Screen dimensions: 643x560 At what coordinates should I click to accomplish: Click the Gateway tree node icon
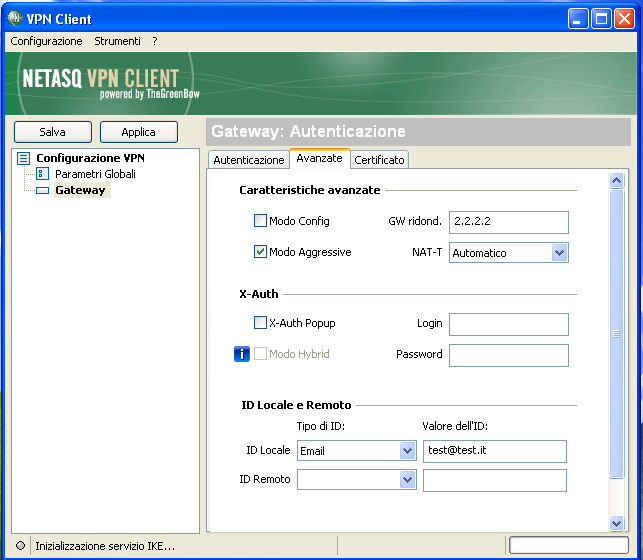[x=42, y=190]
